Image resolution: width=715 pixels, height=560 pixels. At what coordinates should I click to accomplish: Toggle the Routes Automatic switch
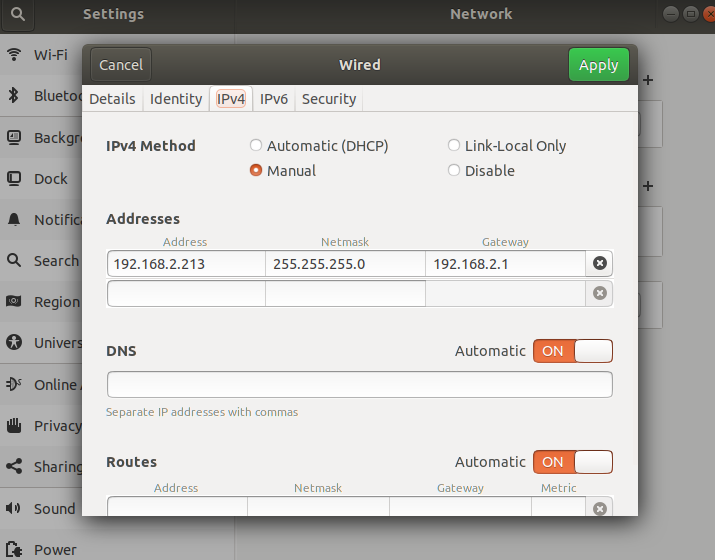573,462
